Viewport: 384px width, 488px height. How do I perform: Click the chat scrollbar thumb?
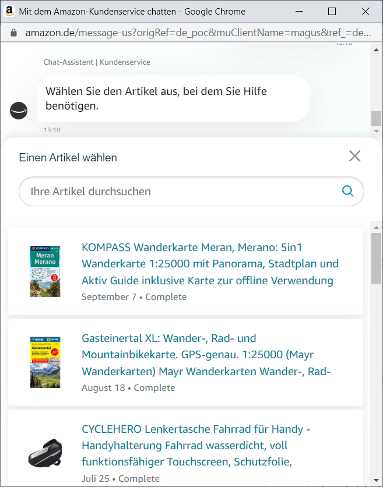pyautogui.click(x=376, y=118)
